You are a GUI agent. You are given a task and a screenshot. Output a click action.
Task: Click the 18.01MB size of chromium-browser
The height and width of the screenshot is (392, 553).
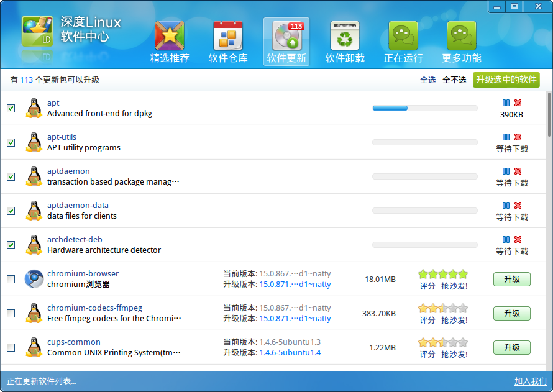[x=380, y=279]
